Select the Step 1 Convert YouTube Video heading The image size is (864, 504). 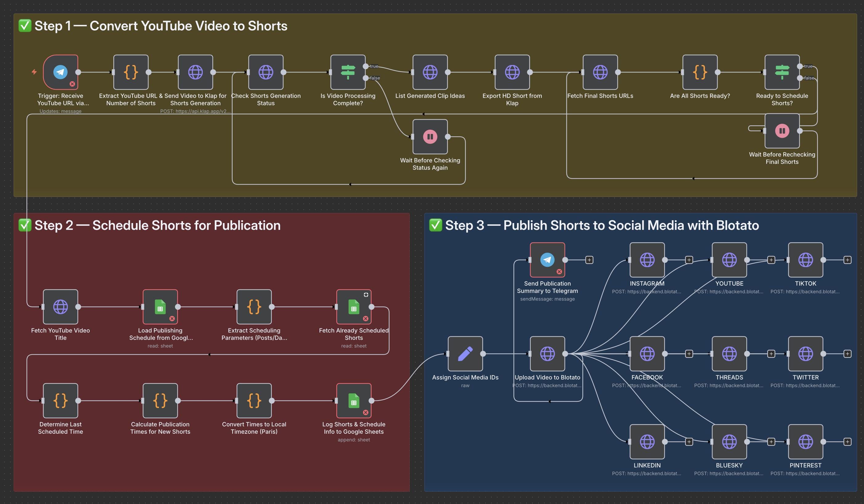click(x=153, y=26)
